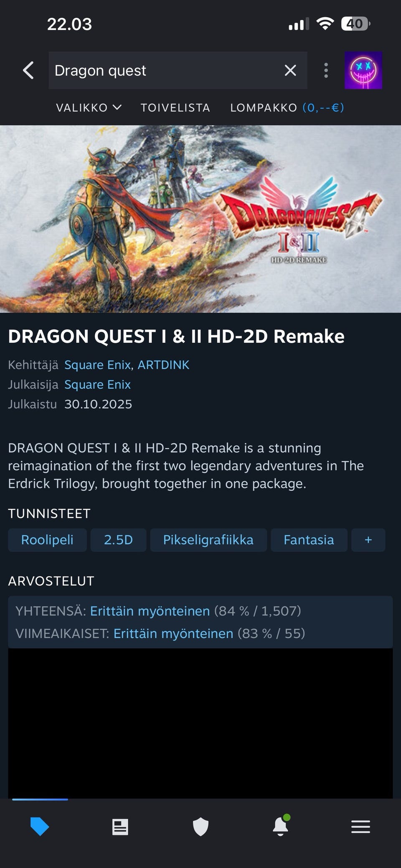Open the notifications bell icon
Image resolution: width=401 pixels, height=868 pixels.
[x=281, y=826]
